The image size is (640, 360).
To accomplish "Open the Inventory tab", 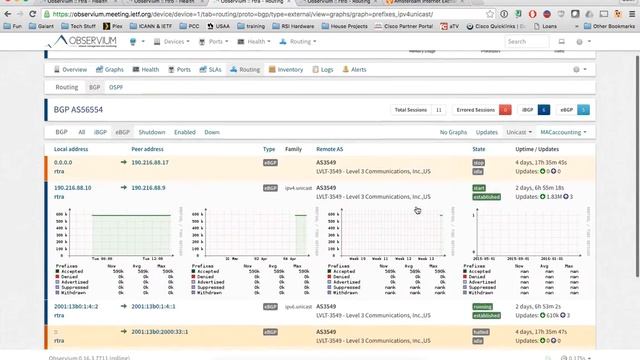I will 286,69.
